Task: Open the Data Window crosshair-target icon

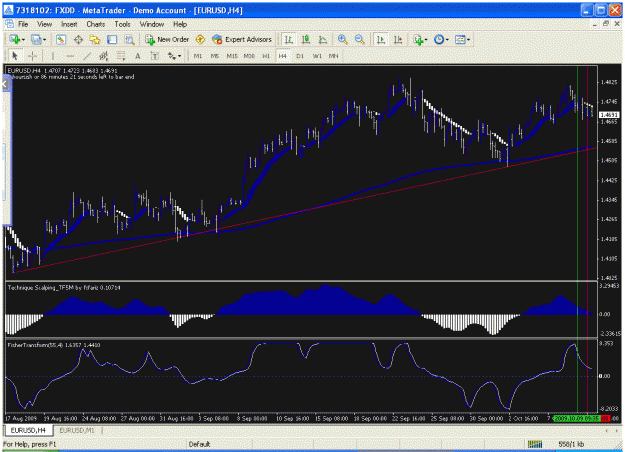Action: pos(78,39)
